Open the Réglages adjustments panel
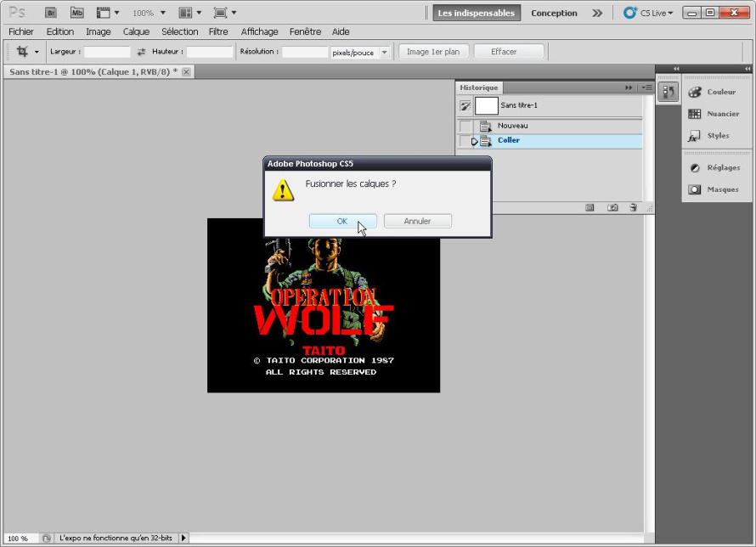This screenshot has height=547, width=756. tap(714, 167)
